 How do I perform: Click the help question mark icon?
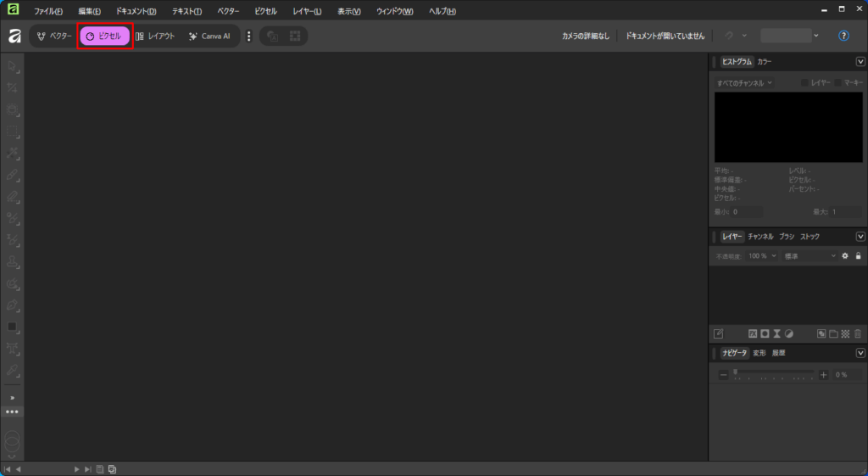843,36
